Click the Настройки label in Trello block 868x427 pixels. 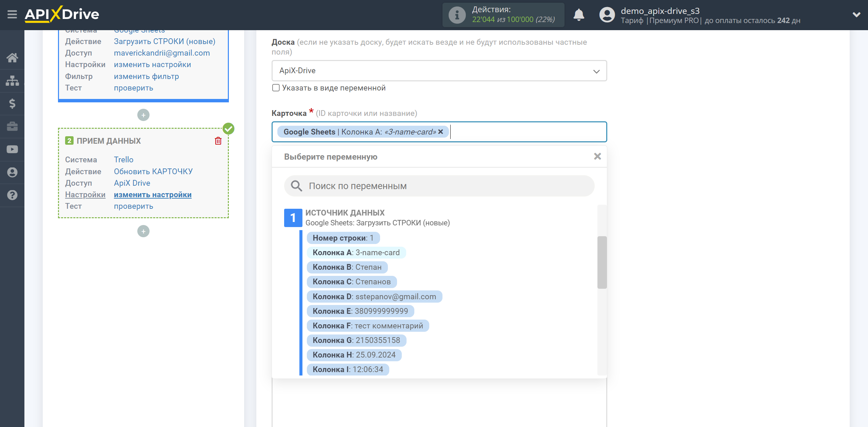(x=85, y=195)
